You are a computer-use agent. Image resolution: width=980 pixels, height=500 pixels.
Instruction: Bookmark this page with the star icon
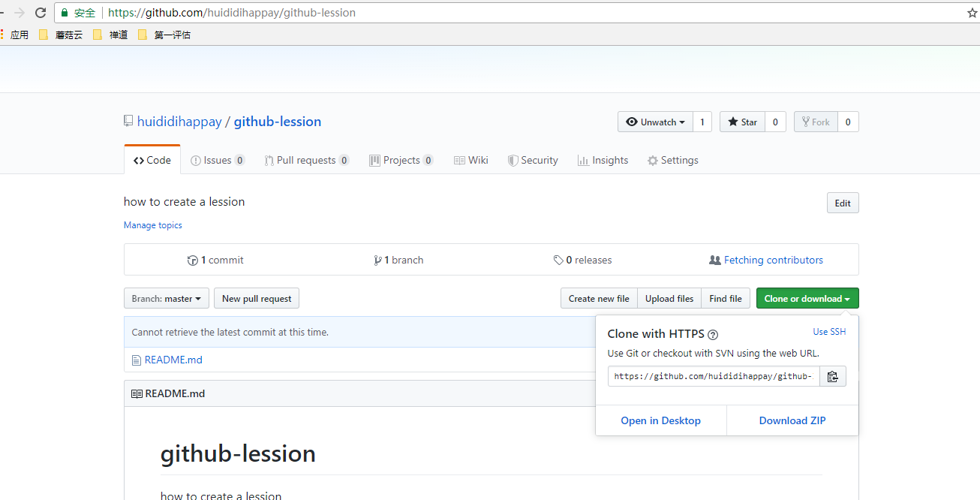coord(972,13)
